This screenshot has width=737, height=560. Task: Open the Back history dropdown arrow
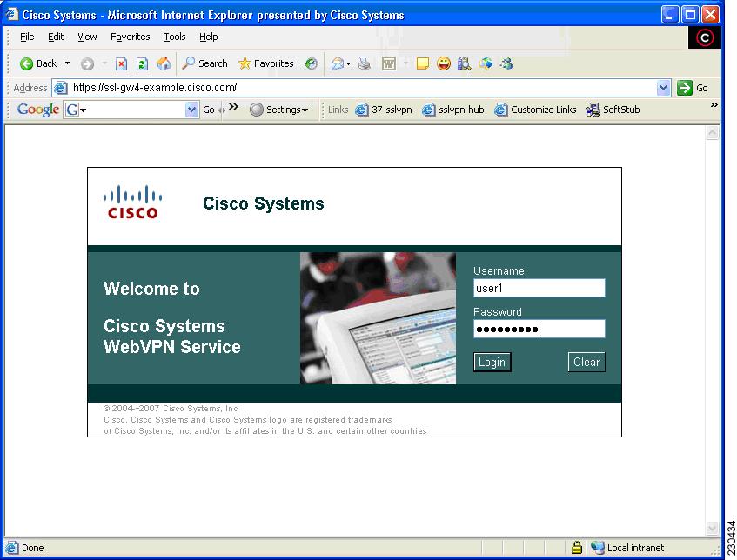(67, 63)
